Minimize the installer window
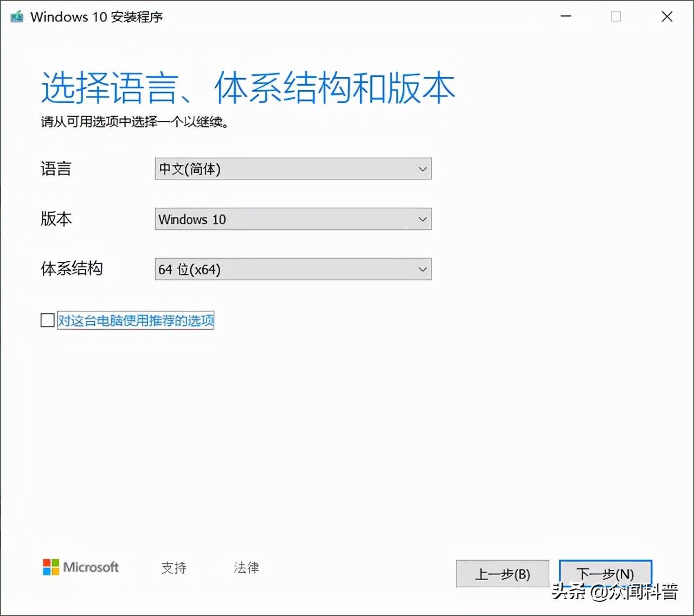The image size is (694, 616). pyautogui.click(x=566, y=16)
